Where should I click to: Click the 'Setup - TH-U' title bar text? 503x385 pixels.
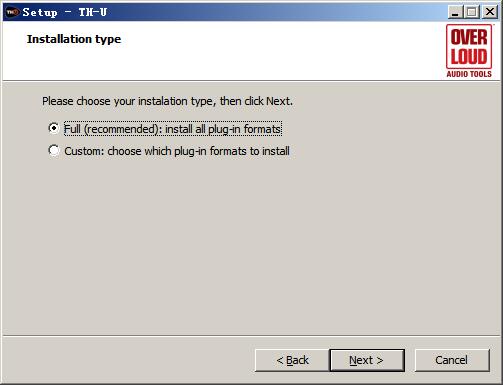65,12
